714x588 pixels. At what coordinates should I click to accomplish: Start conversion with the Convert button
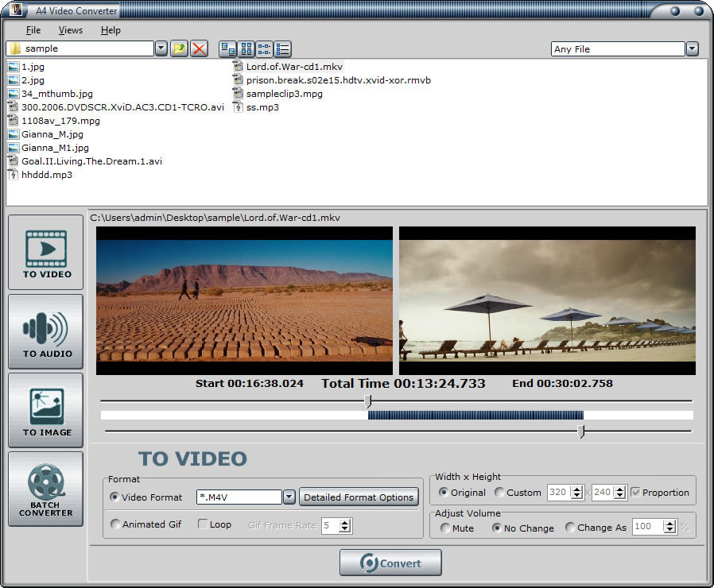pyautogui.click(x=390, y=562)
